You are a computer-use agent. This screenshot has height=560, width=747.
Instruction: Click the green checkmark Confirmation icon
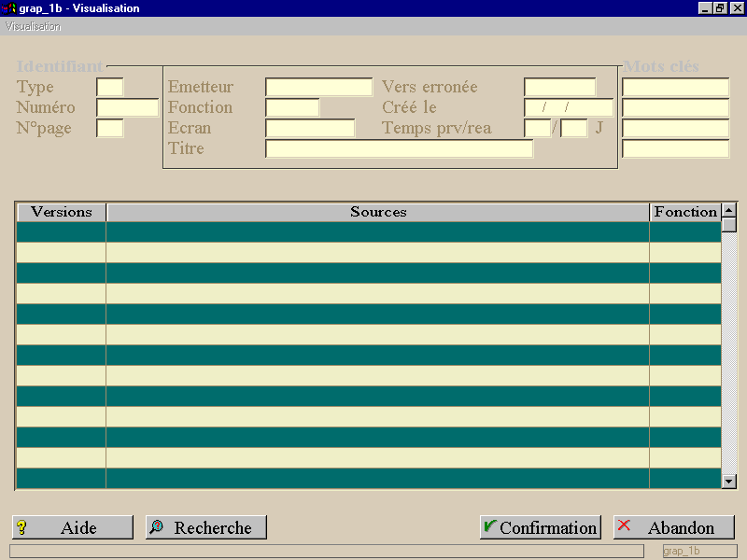[489, 525]
